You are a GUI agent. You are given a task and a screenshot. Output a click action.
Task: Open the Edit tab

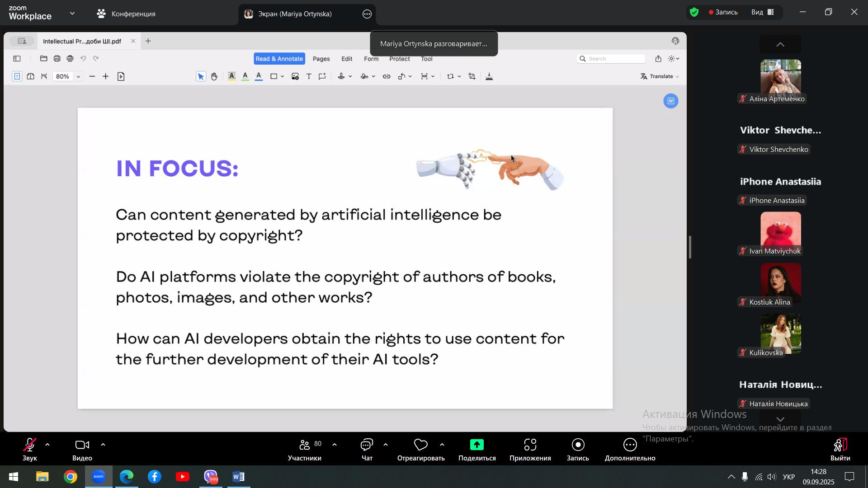(x=347, y=59)
